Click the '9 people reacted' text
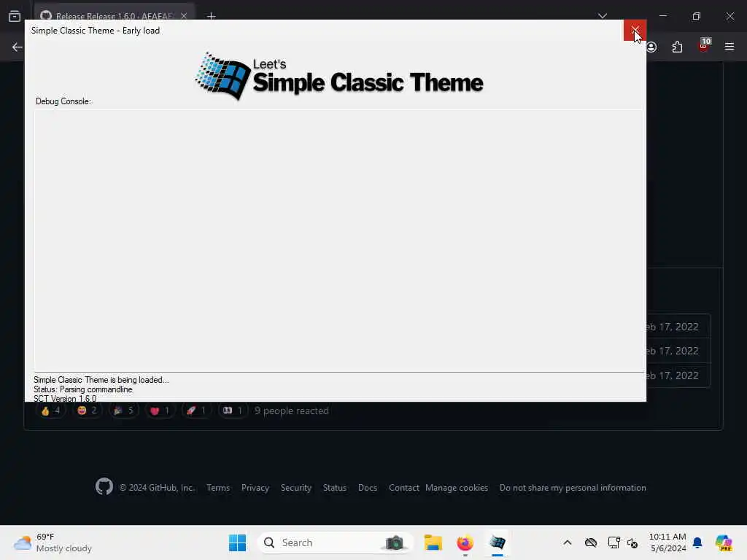This screenshot has width=747, height=560. point(292,411)
